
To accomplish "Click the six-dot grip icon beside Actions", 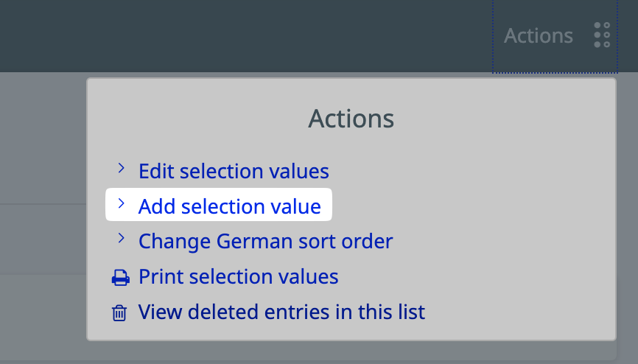I will pos(602,35).
